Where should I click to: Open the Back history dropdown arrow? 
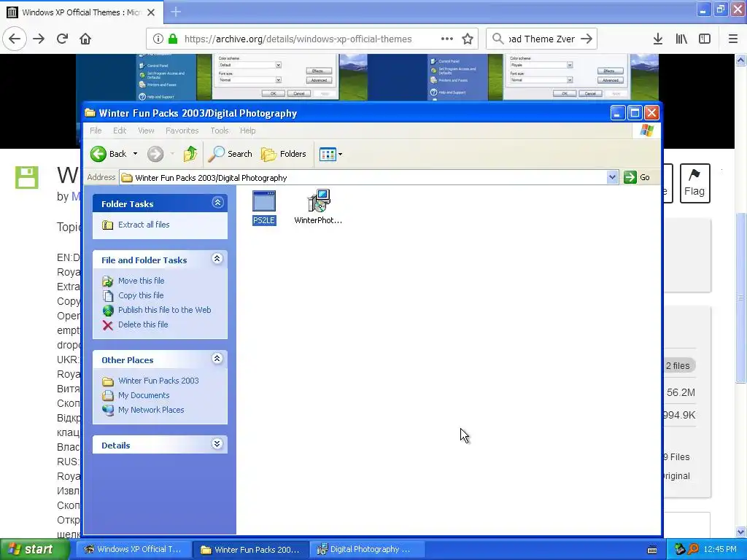tap(135, 154)
